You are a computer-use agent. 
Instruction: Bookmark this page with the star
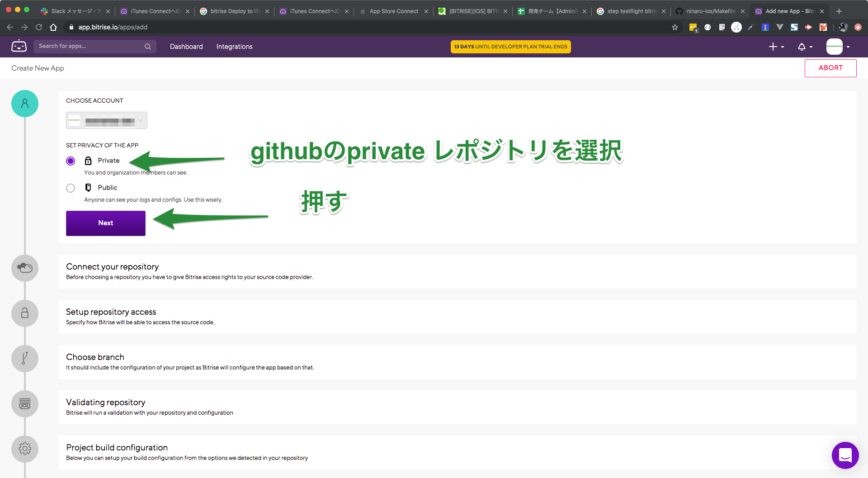[675, 27]
